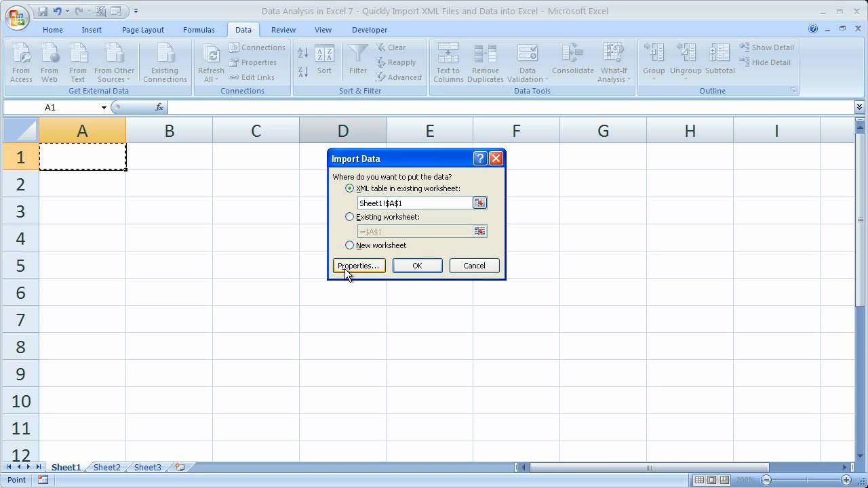
Task: Switch to Sheet2 tab
Action: [106, 467]
